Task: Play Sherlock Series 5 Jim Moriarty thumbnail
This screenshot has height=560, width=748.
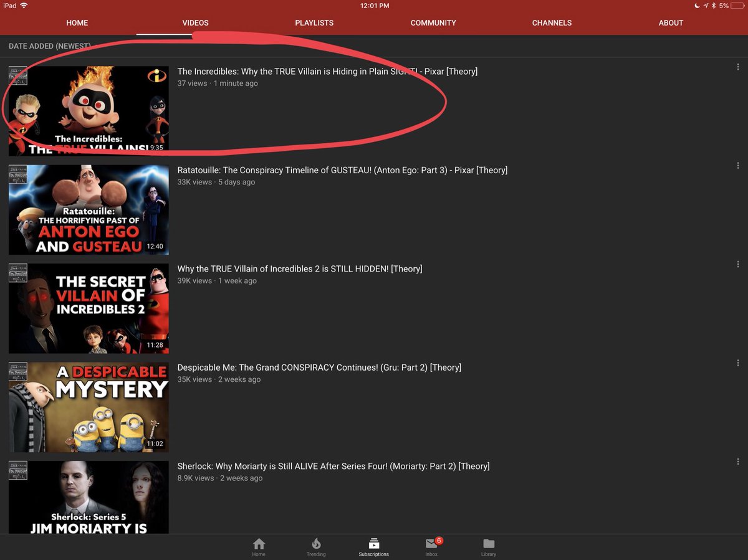Action: [x=89, y=497]
